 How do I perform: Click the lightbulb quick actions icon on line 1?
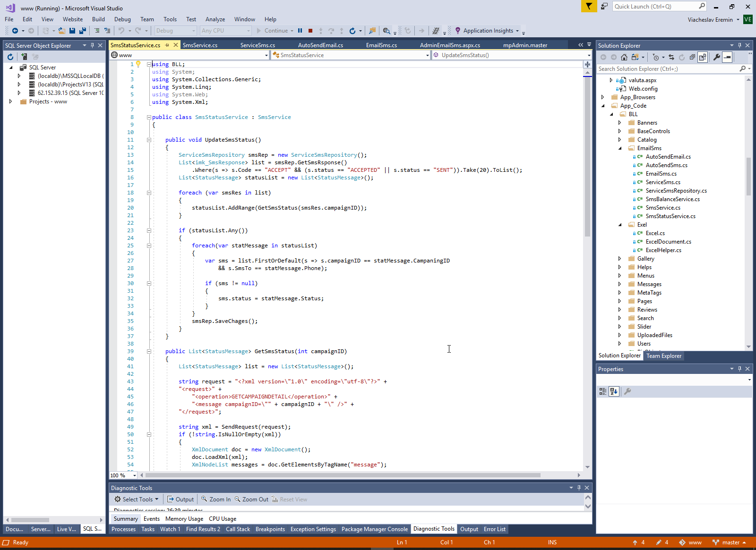pyautogui.click(x=138, y=64)
